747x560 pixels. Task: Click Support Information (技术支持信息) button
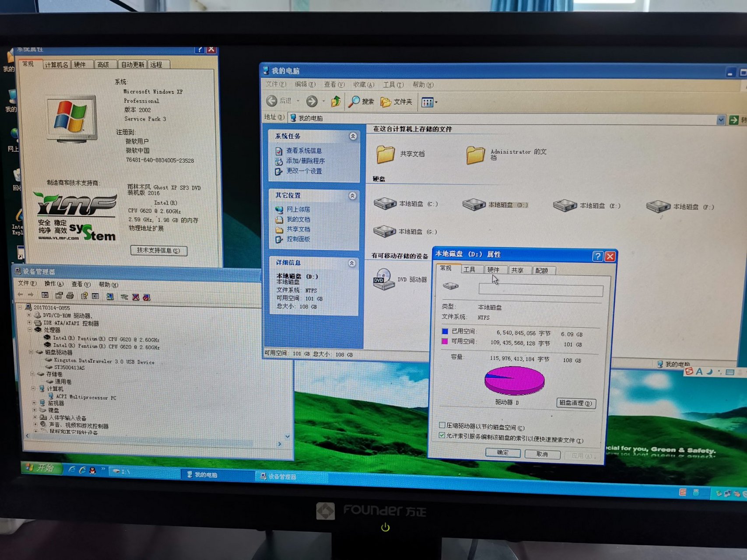pyautogui.click(x=158, y=250)
